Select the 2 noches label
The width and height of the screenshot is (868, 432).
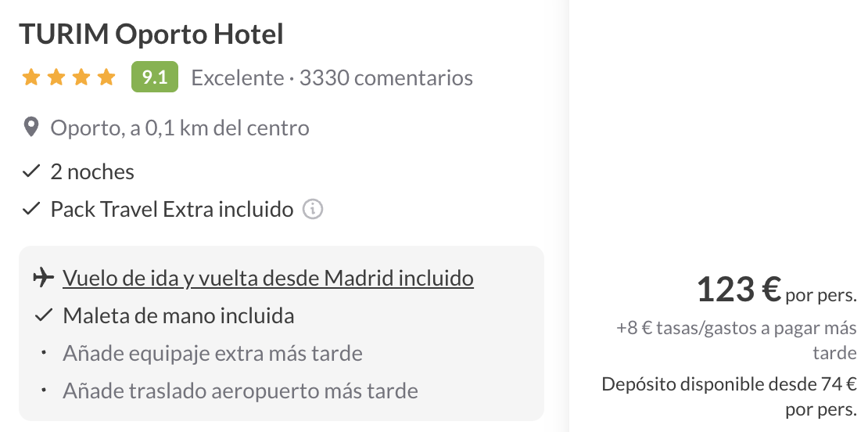coord(92,171)
